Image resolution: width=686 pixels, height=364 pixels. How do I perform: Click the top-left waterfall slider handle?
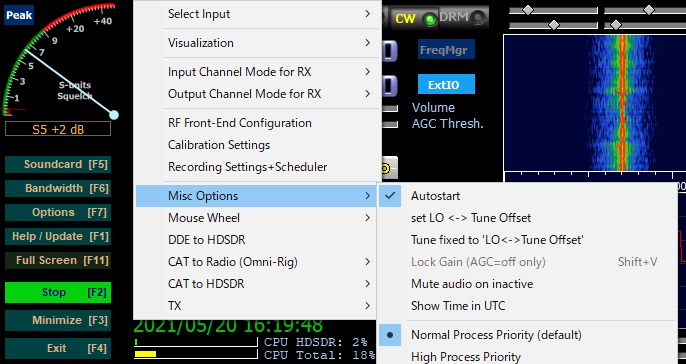pyautogui.click(x=528, y=10)
